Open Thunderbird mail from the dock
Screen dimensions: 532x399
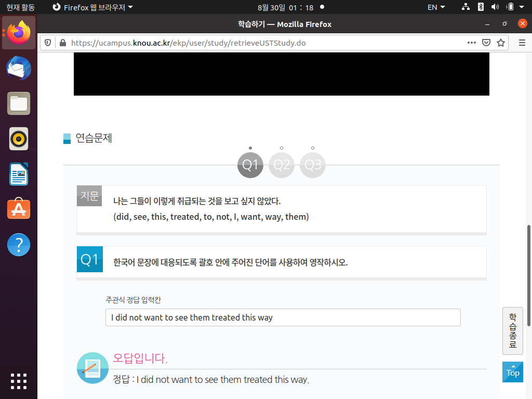pos(19,69)
